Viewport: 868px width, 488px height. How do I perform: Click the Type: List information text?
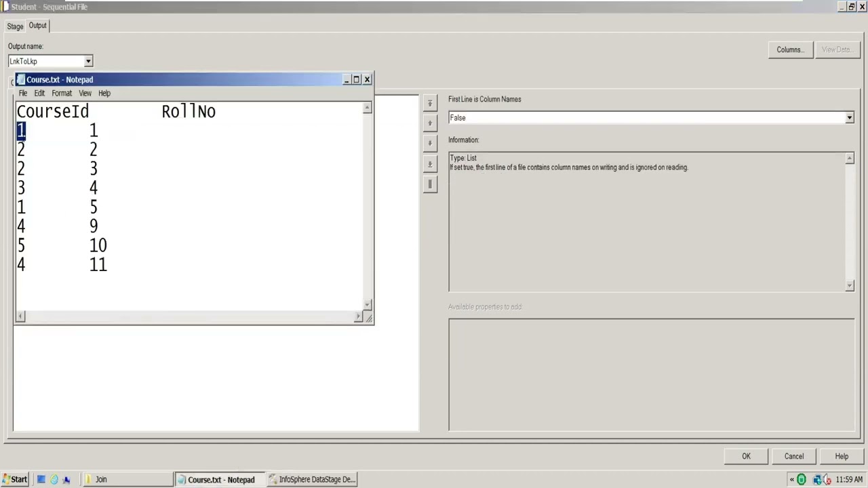pos(463,158)
